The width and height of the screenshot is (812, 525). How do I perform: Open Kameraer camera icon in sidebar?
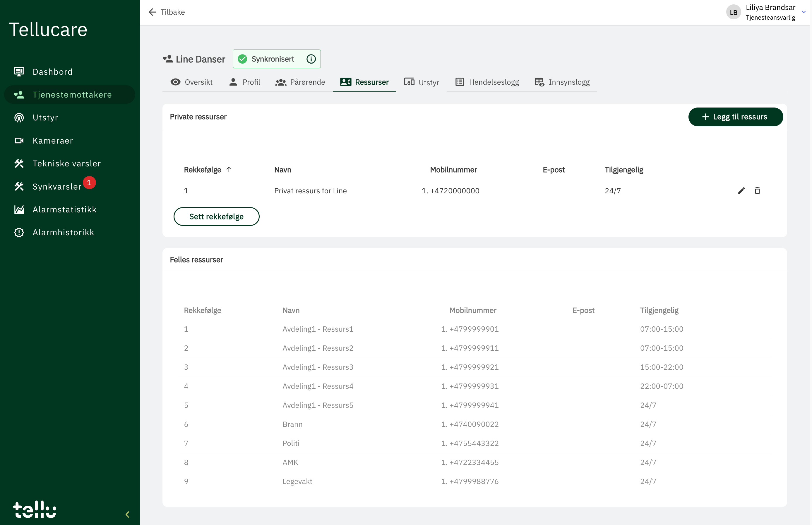(x=19, y=140)
